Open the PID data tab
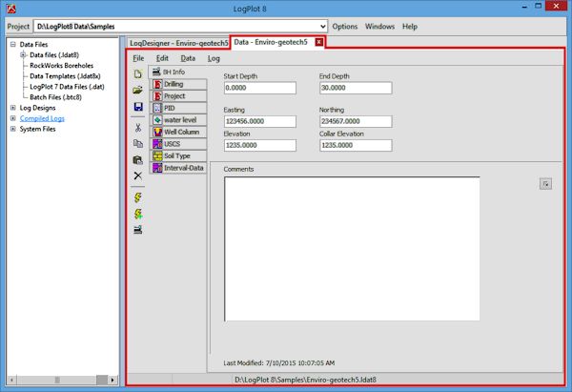Viewport: 572px width, 392px height. pyautogui.click(x=178, y=108)
